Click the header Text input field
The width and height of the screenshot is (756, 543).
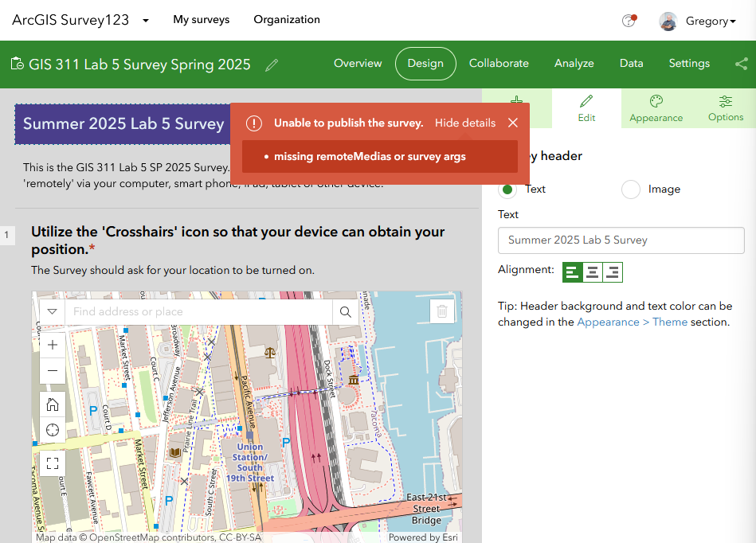(621, 240)
